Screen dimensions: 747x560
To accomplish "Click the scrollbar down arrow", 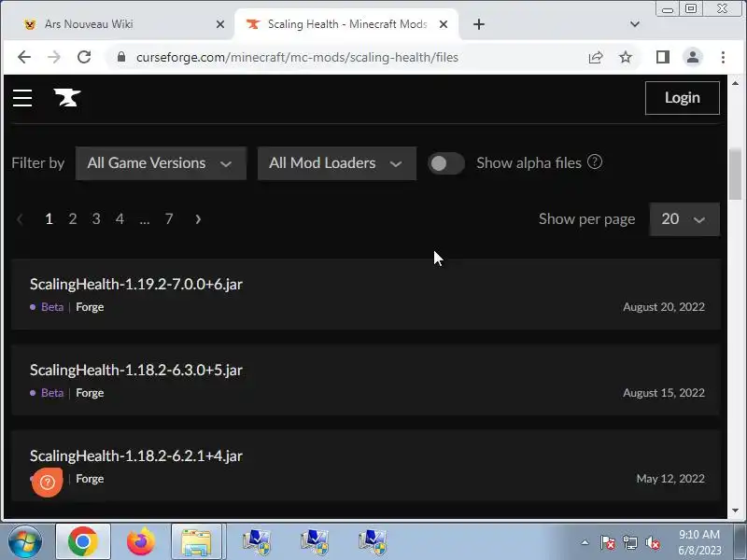I will tap(735, 510).
